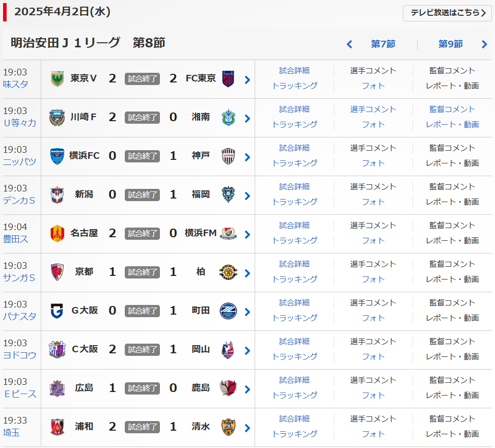
Task: Expand the 東京V vs FC東京 match arrow
Action: point(248,79)
